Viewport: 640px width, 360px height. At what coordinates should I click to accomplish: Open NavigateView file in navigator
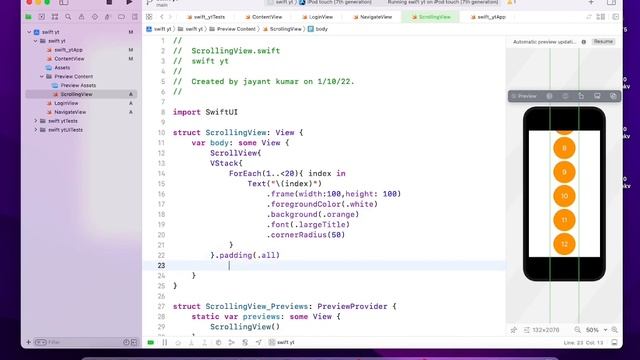[x=70, y=112]
